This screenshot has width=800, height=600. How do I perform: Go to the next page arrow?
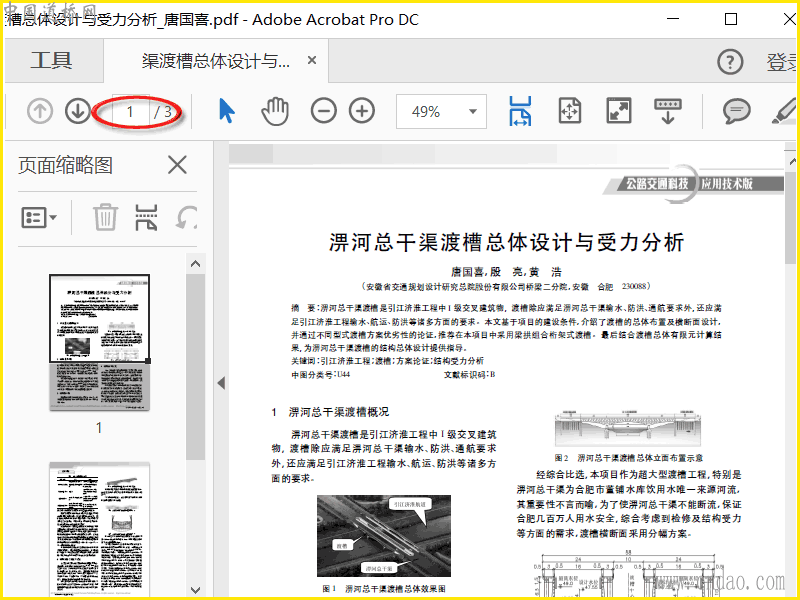(77, 111)
